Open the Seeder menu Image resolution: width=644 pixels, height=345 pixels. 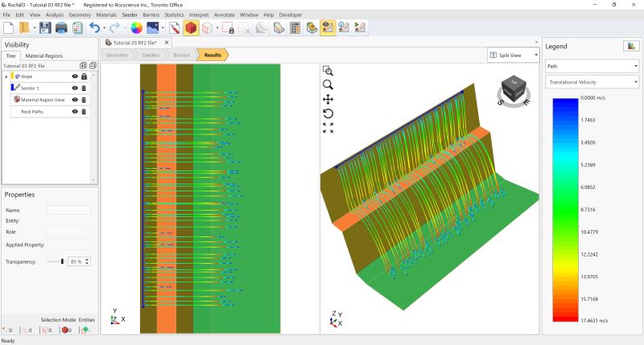pyautogui.click(x=130, y=14)
